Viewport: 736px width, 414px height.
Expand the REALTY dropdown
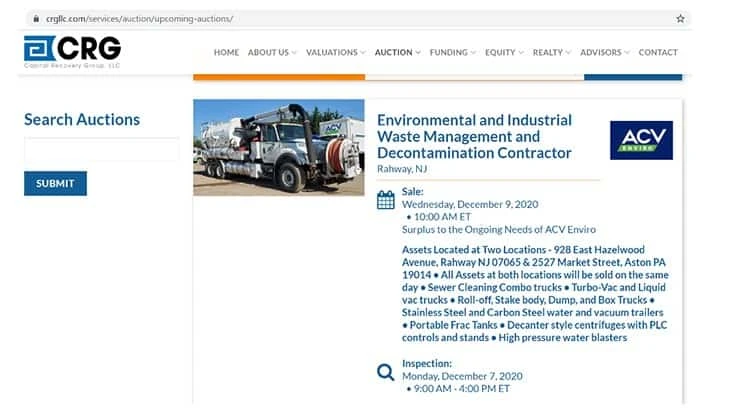[x=552, y=52]
